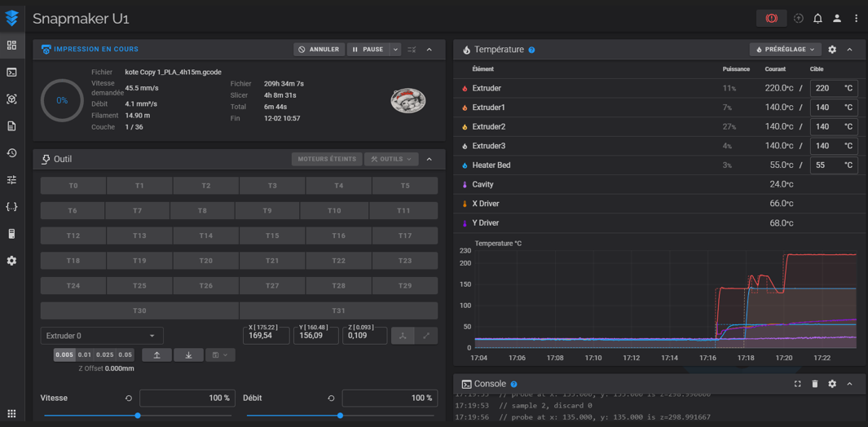Open the Machine sidebar icon
The width and height of the screenshot is (868, 427).
[x=11, y=234]
